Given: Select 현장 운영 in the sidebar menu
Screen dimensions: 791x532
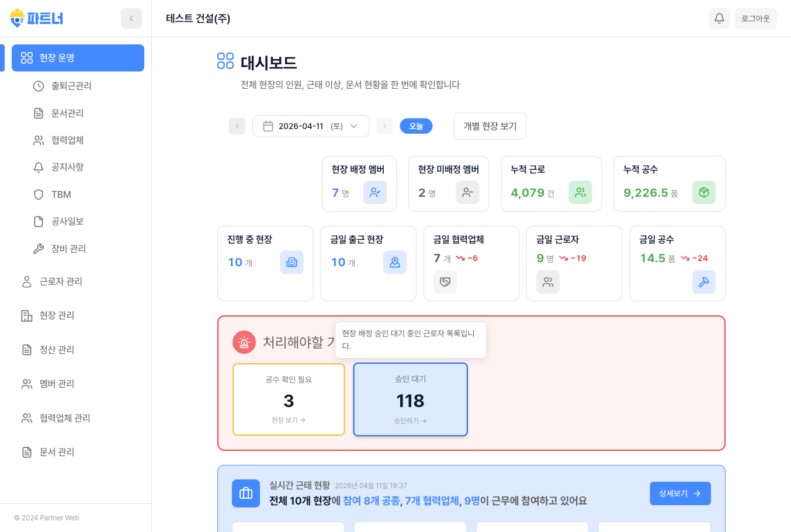Looking at the screenshot, I should coord(78,58).
